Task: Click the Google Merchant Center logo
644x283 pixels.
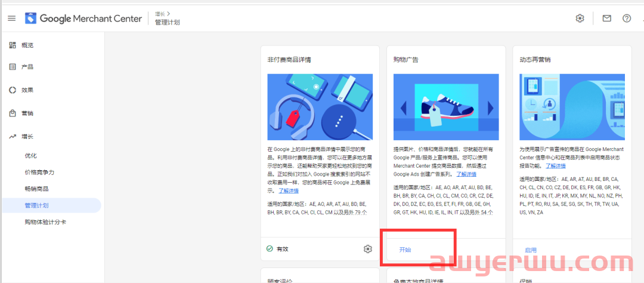Action: point(83,19)
